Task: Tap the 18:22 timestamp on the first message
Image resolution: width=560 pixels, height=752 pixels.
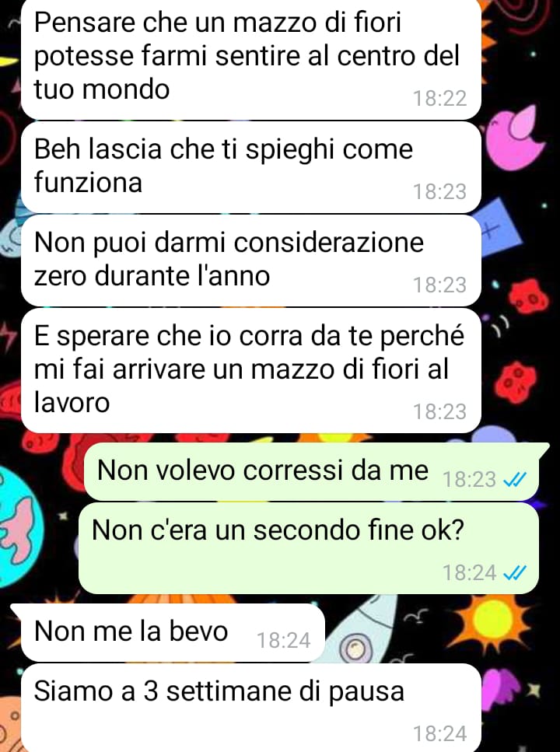Action: 439,98
